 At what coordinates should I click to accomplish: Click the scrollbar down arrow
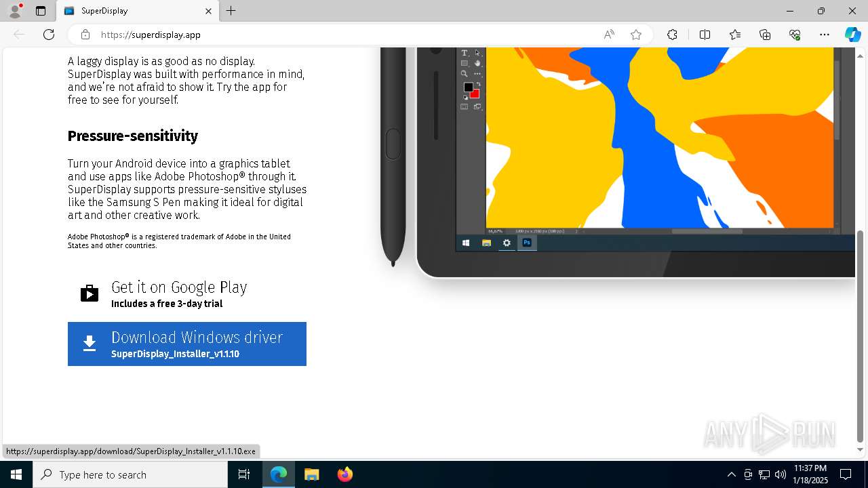pyautogui.click(x=861, y=449)
